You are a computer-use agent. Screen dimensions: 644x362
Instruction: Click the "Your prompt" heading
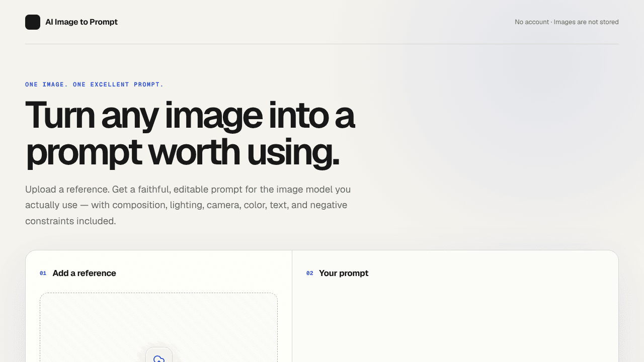(344, 273)
